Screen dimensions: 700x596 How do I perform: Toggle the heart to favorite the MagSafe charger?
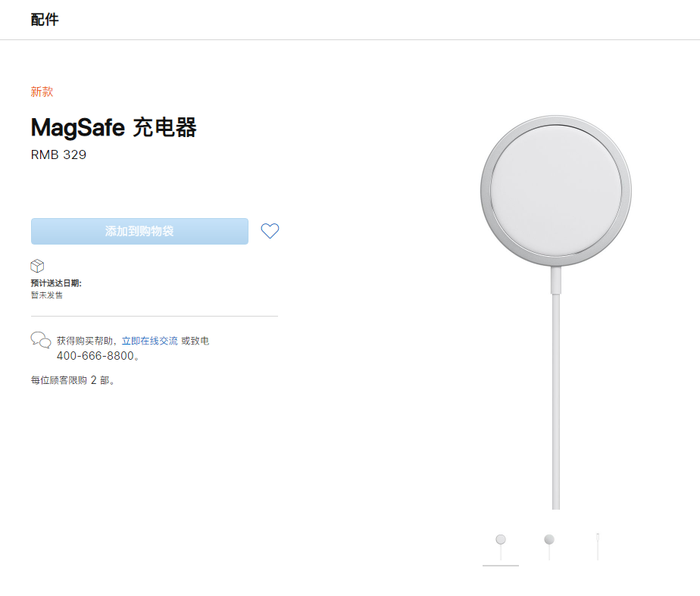(270, 231)
